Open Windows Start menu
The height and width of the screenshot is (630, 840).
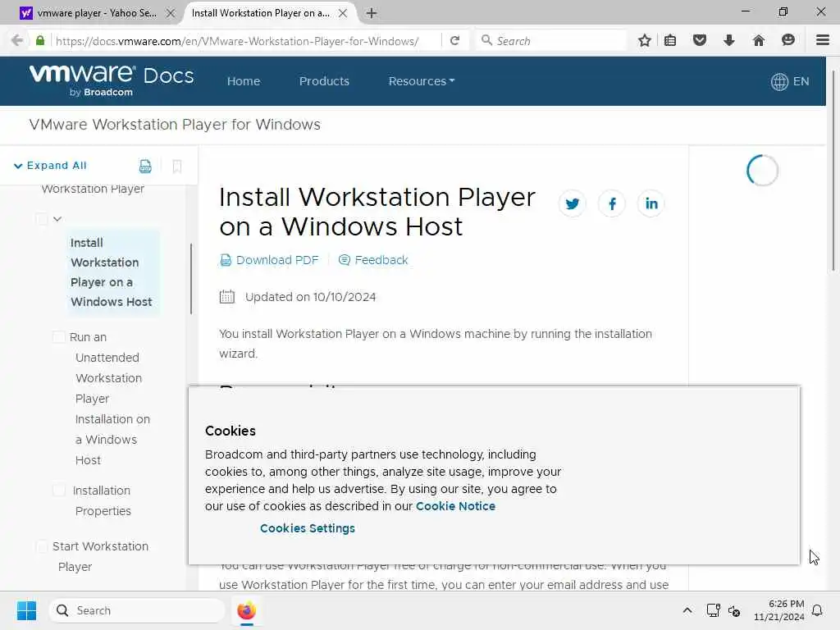[x=26, y=610]
